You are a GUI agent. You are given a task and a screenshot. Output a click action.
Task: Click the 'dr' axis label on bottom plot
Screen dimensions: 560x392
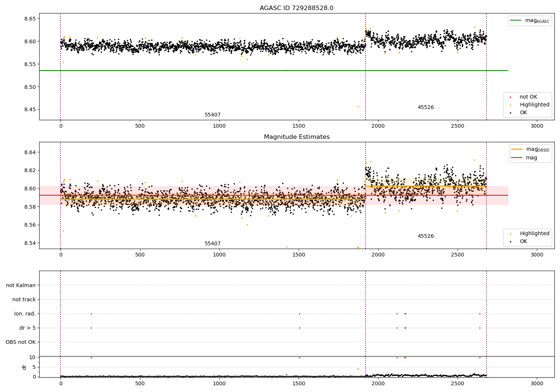(24, 367)
